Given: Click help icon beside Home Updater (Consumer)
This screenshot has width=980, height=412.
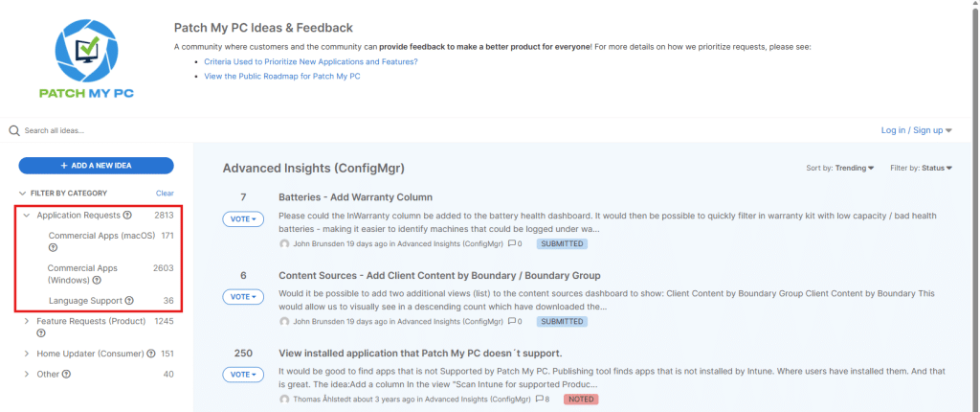Looking at the screenshot, I should click(x=153, y=354).
